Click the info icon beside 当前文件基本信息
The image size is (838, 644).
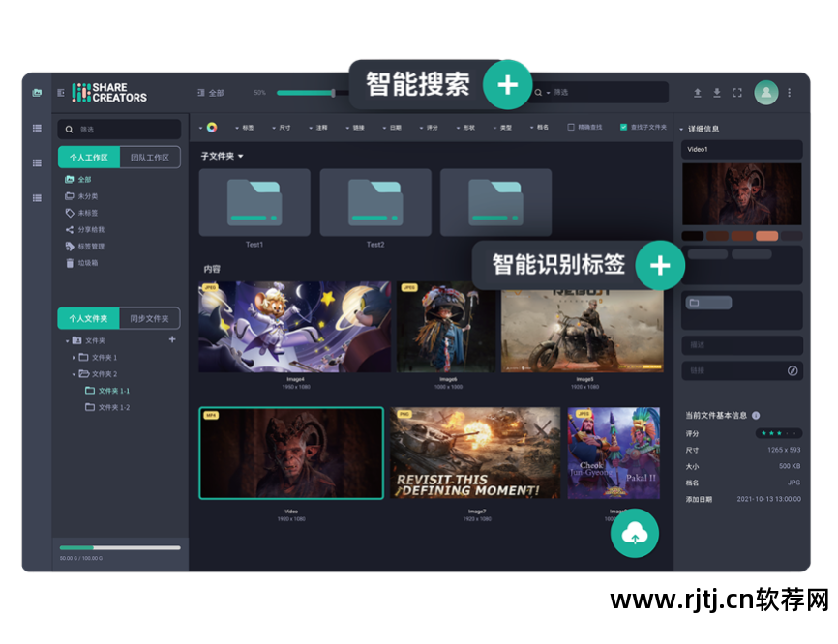pyautogui.click(x=756, y=416)
